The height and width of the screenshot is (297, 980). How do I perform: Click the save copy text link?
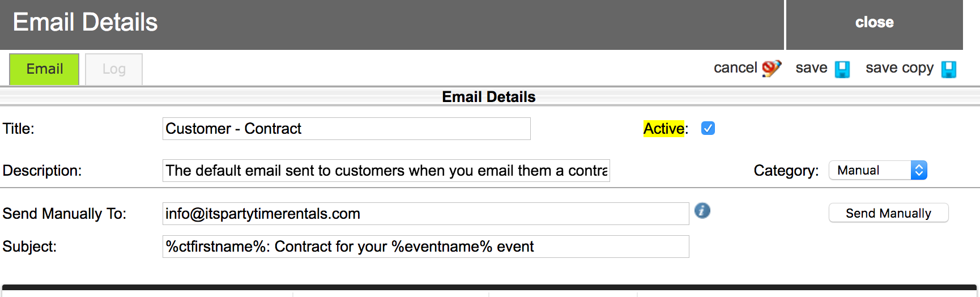click(x=899, y=68)
